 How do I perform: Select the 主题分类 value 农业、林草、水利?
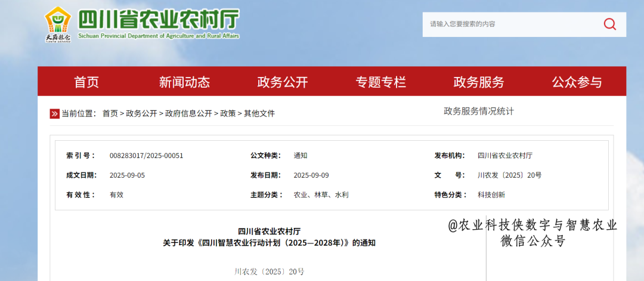point(321,195)
